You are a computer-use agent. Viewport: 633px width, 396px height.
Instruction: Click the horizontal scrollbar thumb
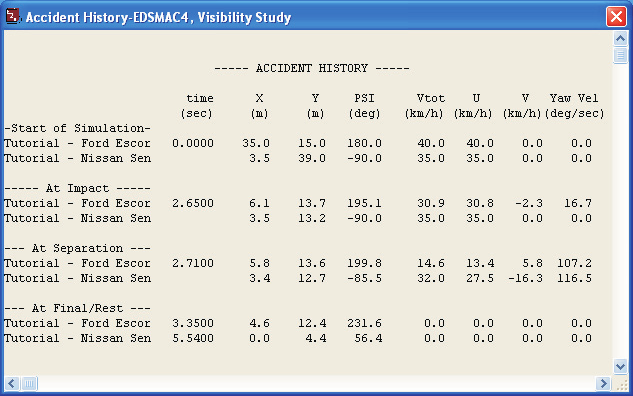(x=29, y=383)
